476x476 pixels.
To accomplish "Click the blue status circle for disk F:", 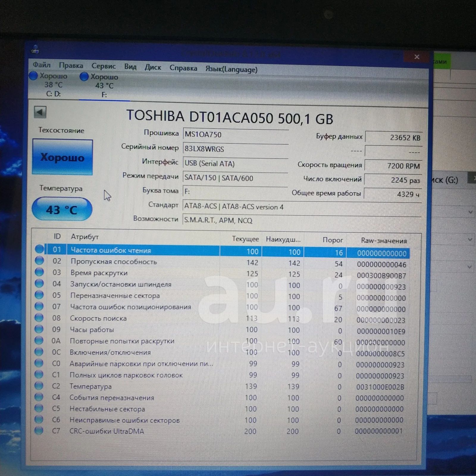I will click(x=84, y=77).
